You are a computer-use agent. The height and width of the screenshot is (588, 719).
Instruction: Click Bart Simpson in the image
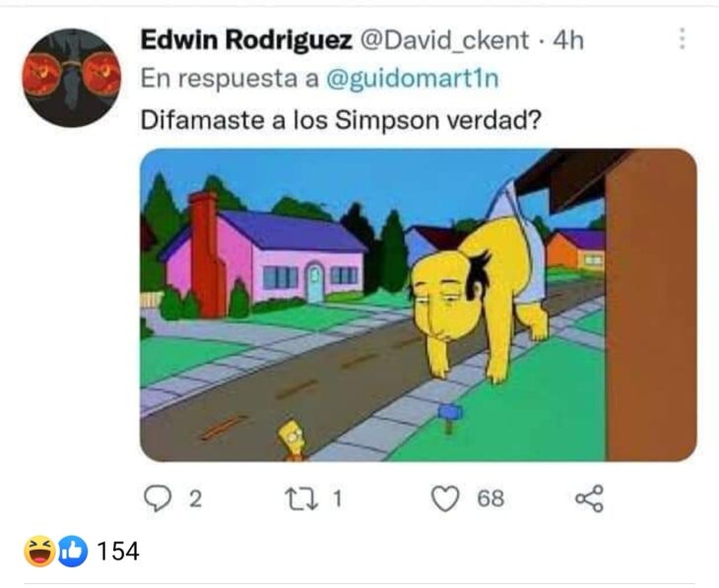tap(293, 440)
